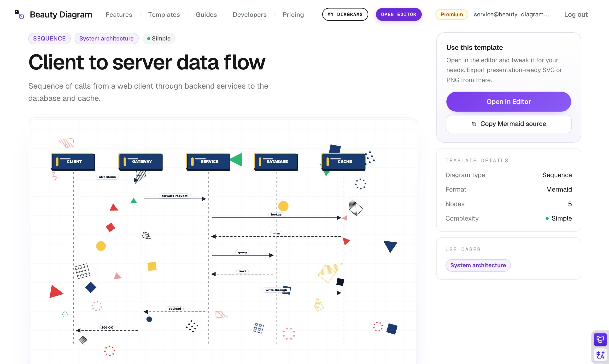The image size is (609, 364).
Task: Open the chat feedback widget icon
Action: tap(600, 339)
